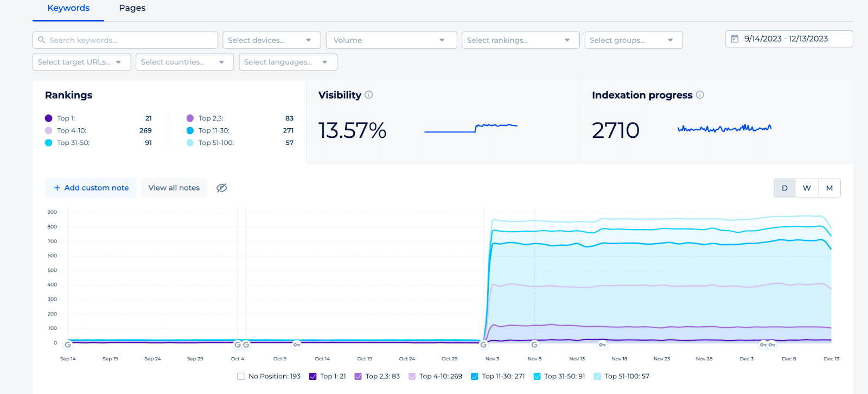Click the Add custom note button
The image size is (868, 394).
pos(91,188)
